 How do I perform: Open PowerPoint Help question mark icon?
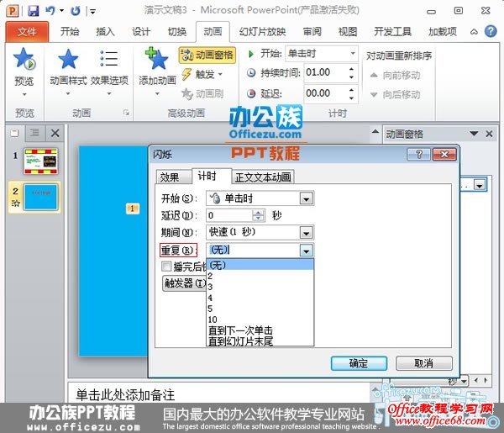[x=491, y=31]
